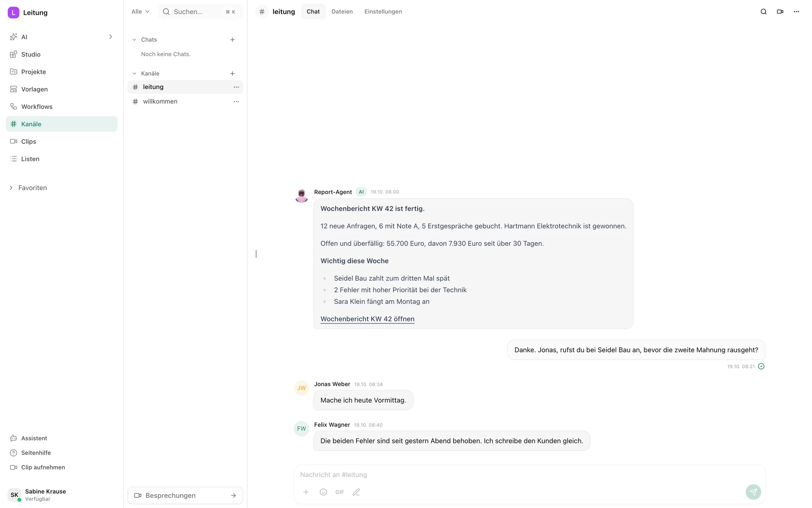
Task: Open the more options menu in header
Action: [796, 12]
